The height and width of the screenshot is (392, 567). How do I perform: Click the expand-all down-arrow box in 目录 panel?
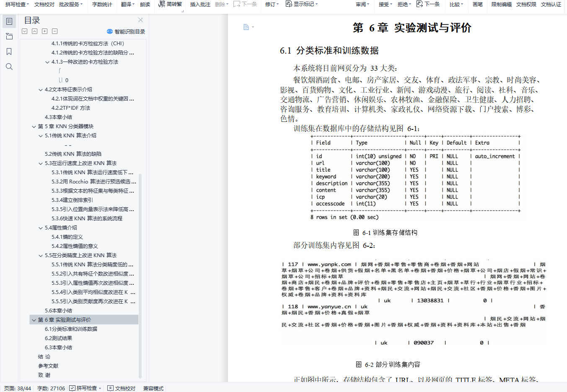(25, 31)
